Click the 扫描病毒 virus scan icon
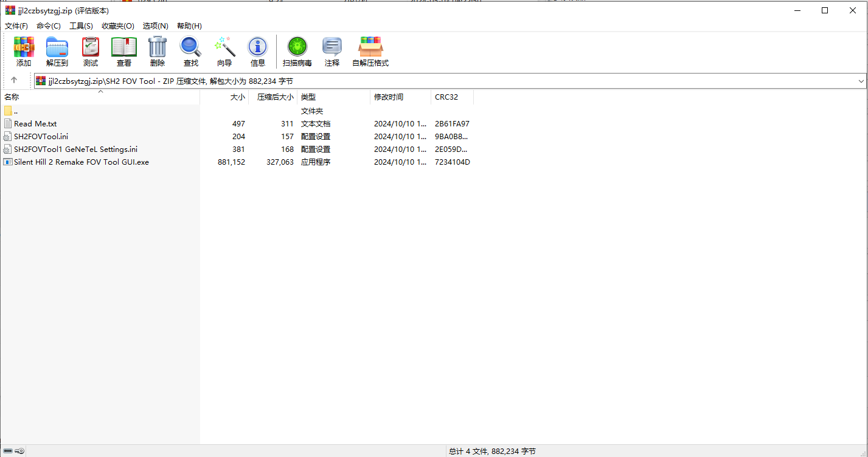868x457 pixels. [297, 47]
